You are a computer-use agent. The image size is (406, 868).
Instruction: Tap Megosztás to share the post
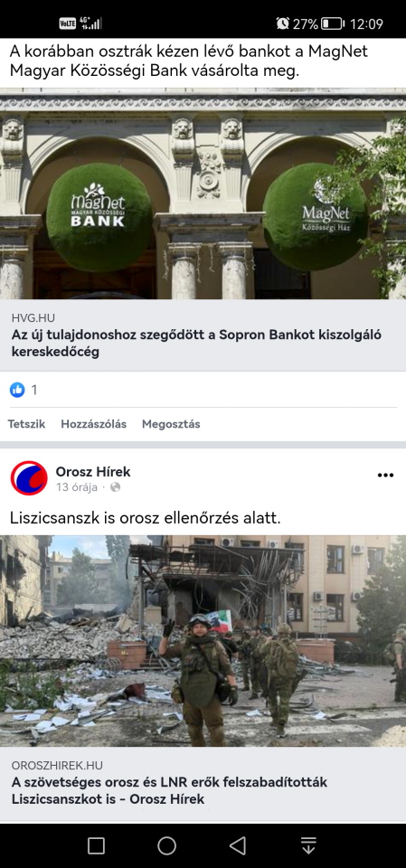click(171, 424)
